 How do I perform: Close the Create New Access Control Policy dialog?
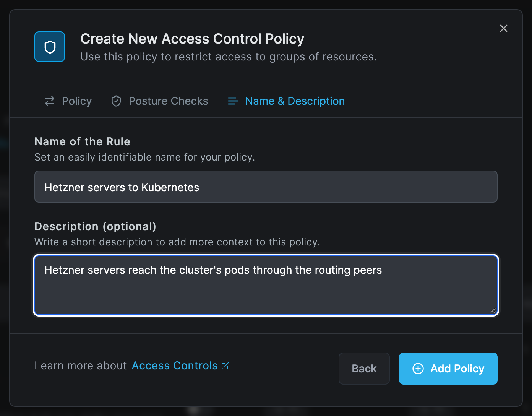(x=504, y=28)
